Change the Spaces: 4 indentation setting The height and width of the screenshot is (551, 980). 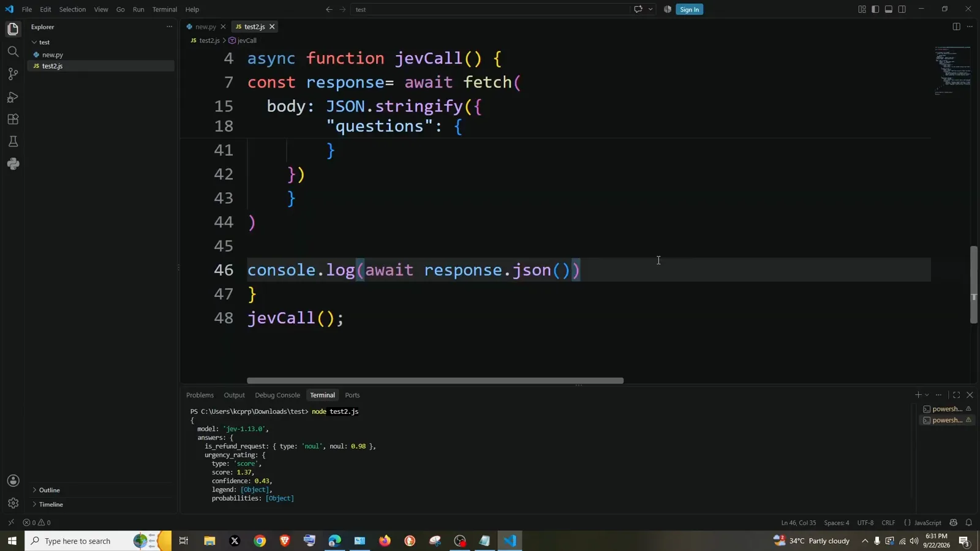[x=837, y=523]
